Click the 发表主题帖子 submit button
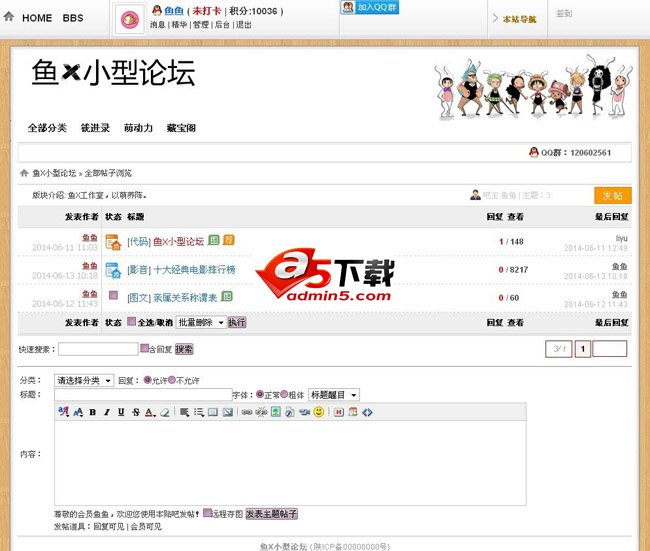650x551 pixels. point(272,514)
